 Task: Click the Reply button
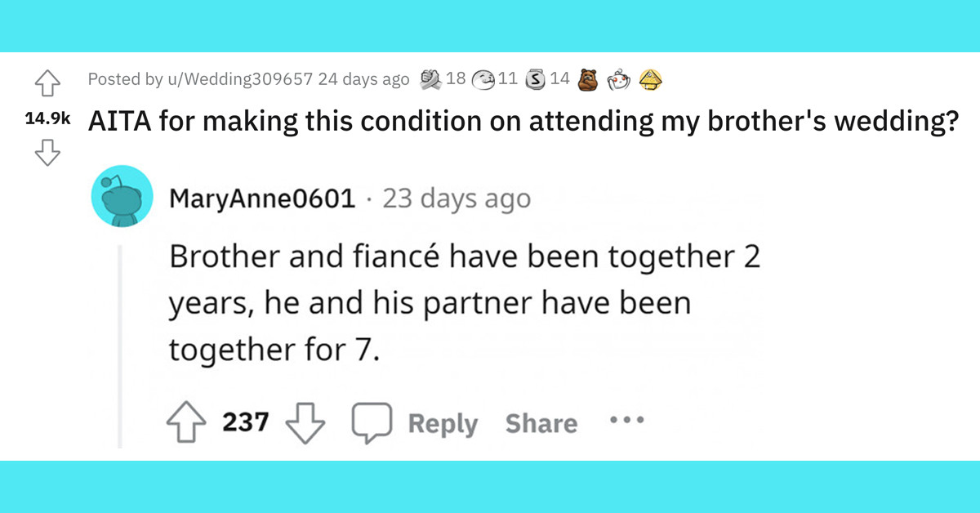click(x=443, y=423)
